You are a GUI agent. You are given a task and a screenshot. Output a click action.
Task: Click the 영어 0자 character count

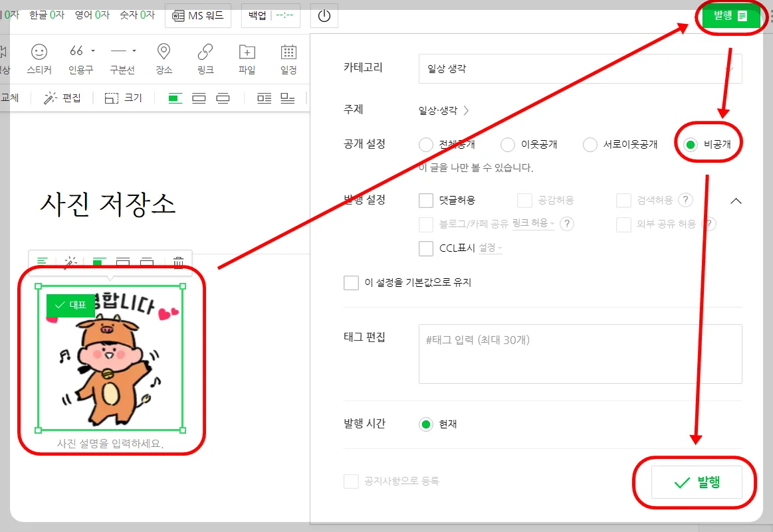(x=92, y=15)
